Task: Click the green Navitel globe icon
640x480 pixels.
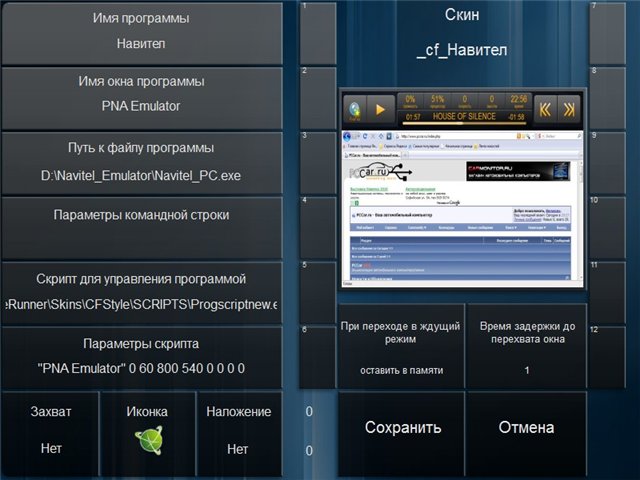Action: click(x=147, y=441)
